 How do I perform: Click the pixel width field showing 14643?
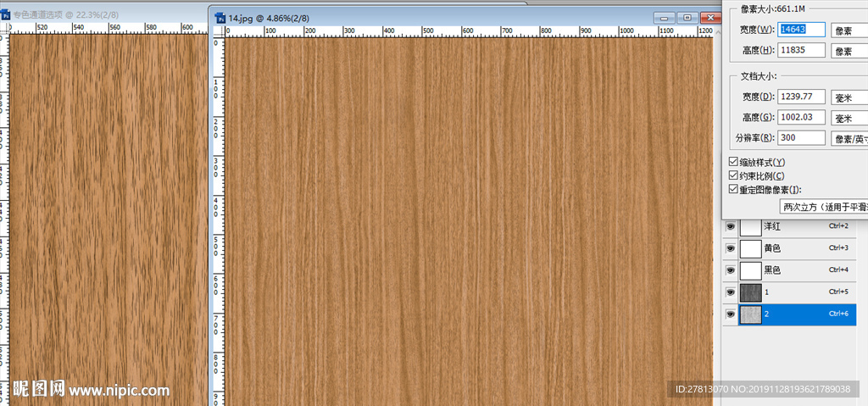tap(802, 30)
